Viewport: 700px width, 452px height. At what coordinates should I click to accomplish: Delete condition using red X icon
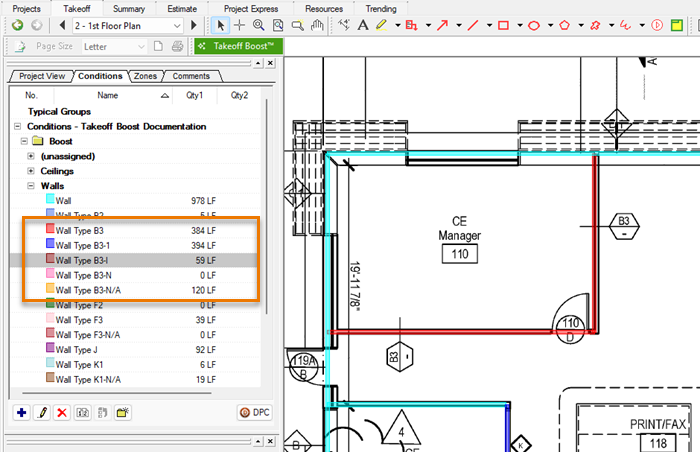click(x=62, y=412)
